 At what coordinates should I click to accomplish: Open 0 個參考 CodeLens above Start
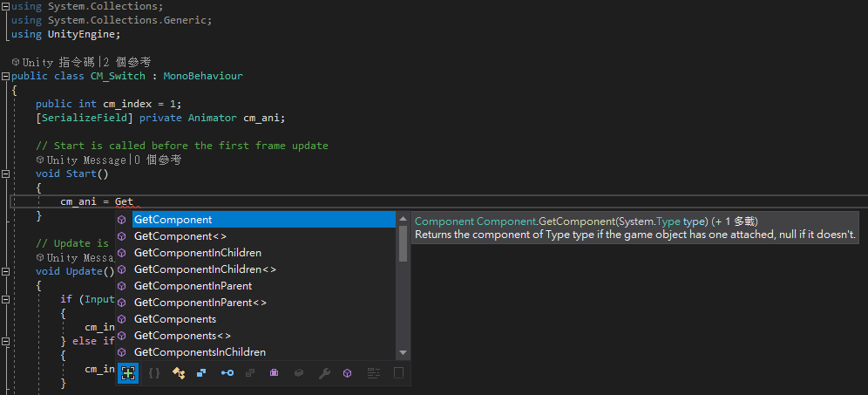[157, 160]
